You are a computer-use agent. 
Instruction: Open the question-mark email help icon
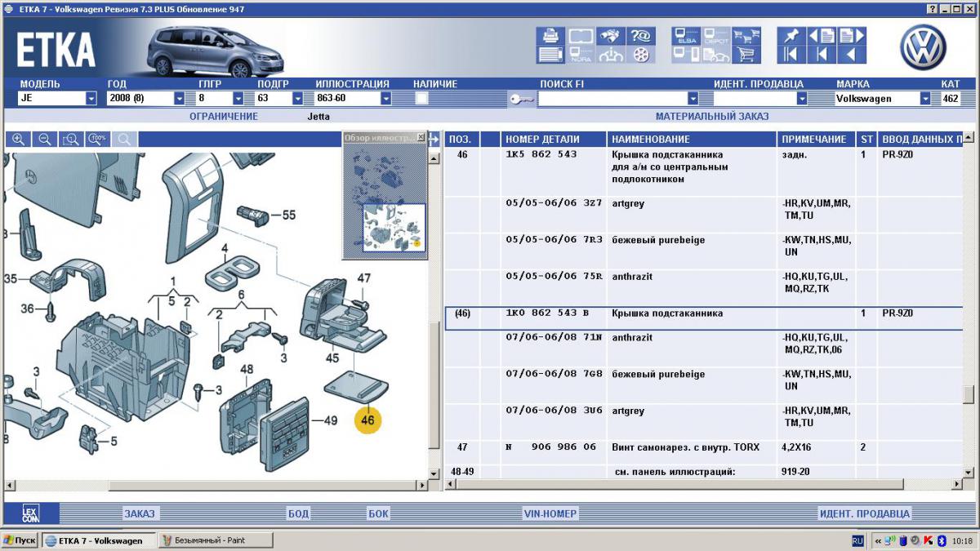[x=641, y=36]
